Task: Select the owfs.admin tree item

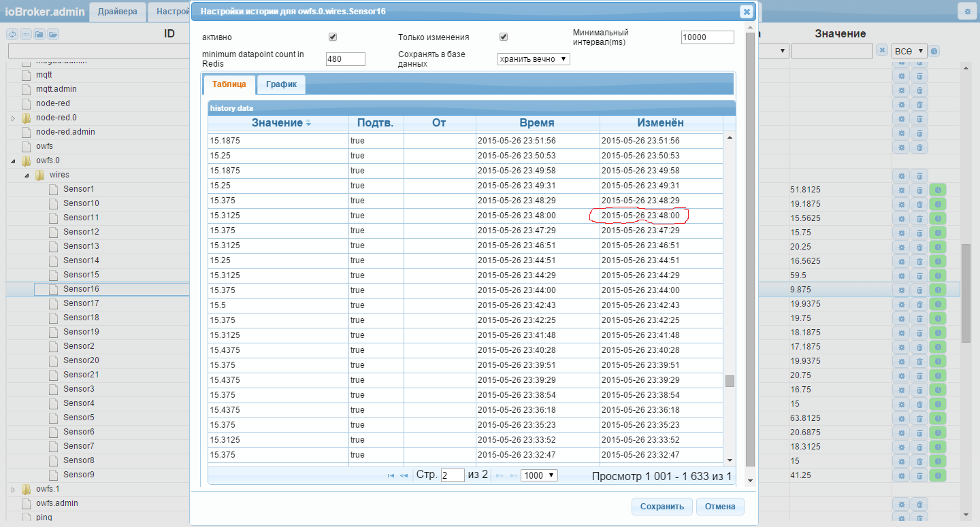Action: [56, 503]
